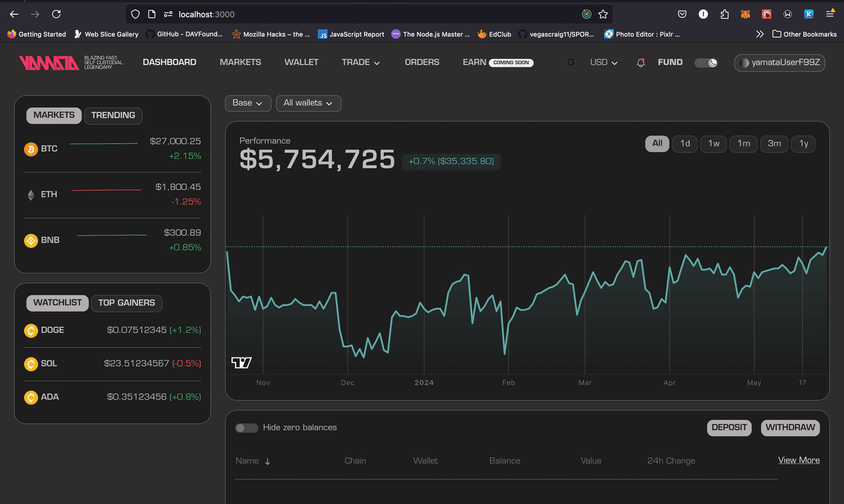Expand the TRADE menu
Image resolution: width=844 pixels, height=504 pixels.
coord(361,62)
